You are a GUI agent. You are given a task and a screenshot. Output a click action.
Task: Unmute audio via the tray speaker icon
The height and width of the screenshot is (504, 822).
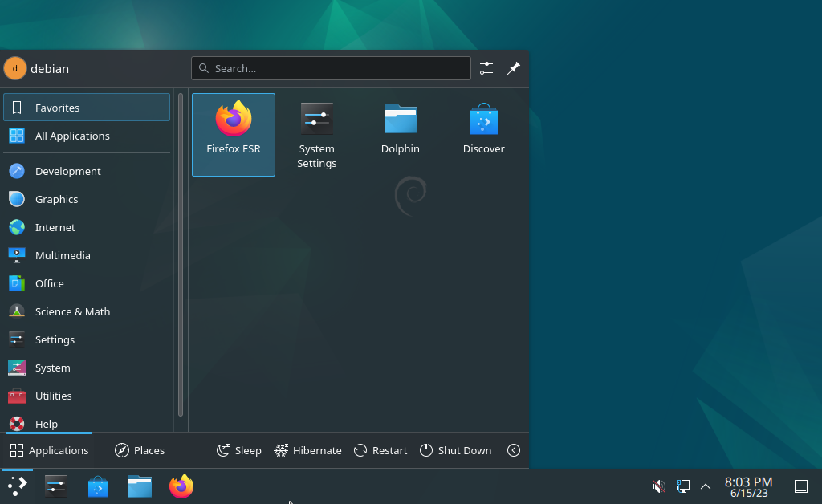tap(657, 486)
